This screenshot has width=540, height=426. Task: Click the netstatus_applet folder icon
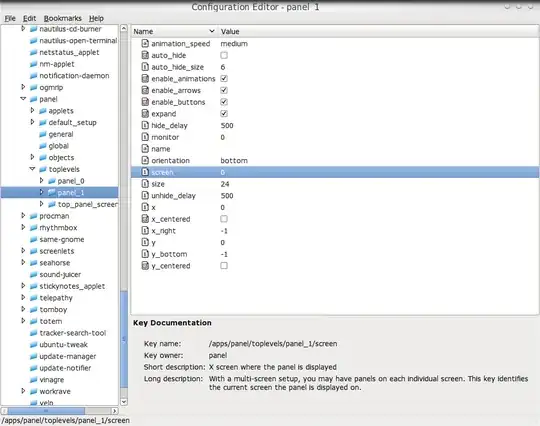pyautogui.click(x=33, y=52)
